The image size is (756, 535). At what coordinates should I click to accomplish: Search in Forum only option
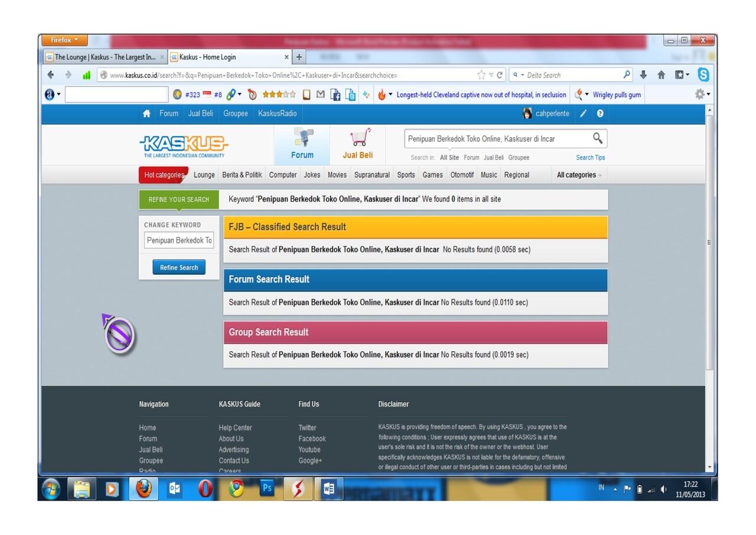[x=471, y=158]
